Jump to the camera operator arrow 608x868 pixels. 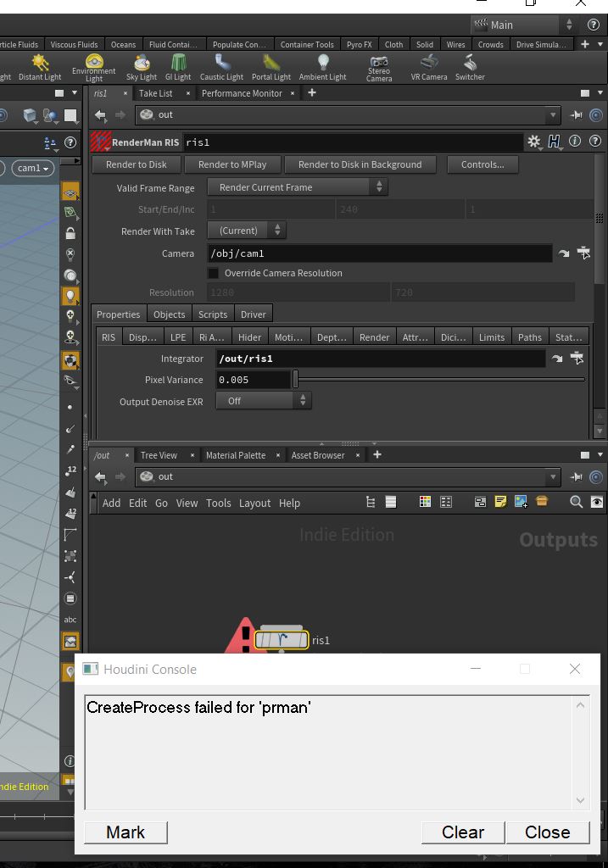click(564, 253)
